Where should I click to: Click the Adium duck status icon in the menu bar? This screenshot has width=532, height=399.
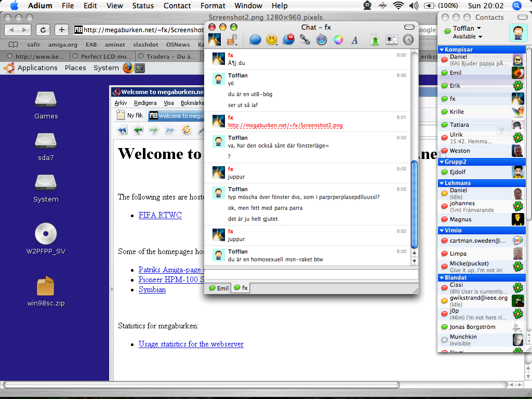coord(367,5)
